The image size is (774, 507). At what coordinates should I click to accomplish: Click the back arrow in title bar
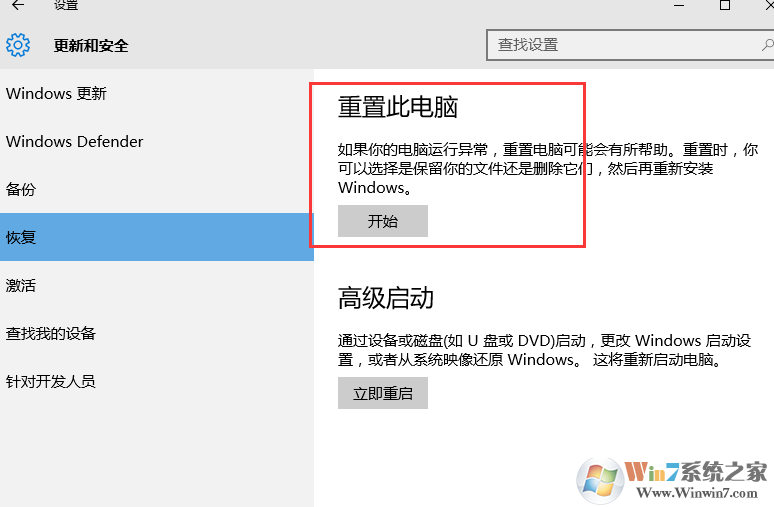(18, 5)
